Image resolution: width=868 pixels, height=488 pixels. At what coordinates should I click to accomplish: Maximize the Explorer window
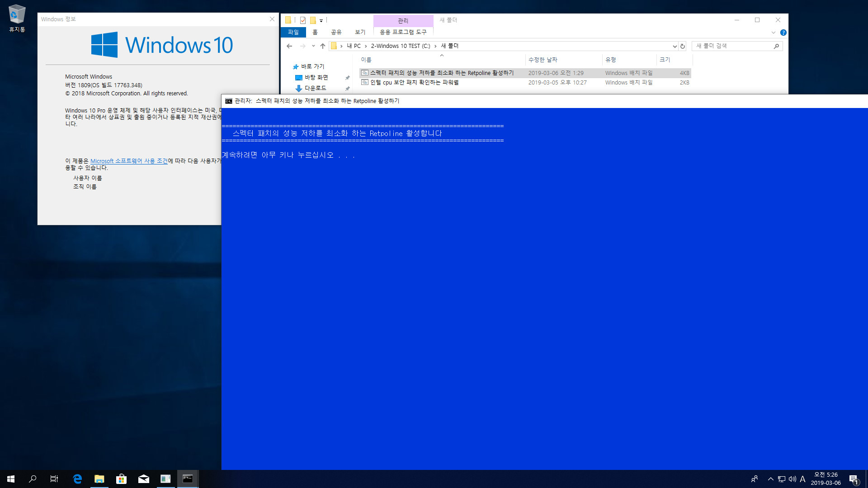[757, 20]
